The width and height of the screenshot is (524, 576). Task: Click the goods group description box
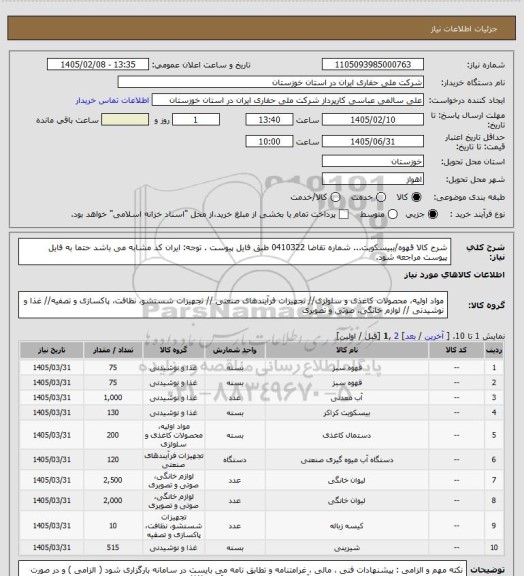click(233, 305)
